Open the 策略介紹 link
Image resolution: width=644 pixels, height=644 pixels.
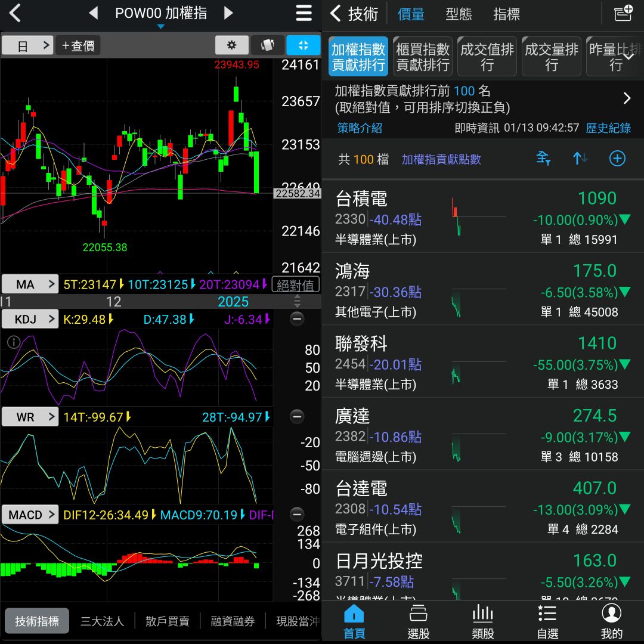coord(360,128)
